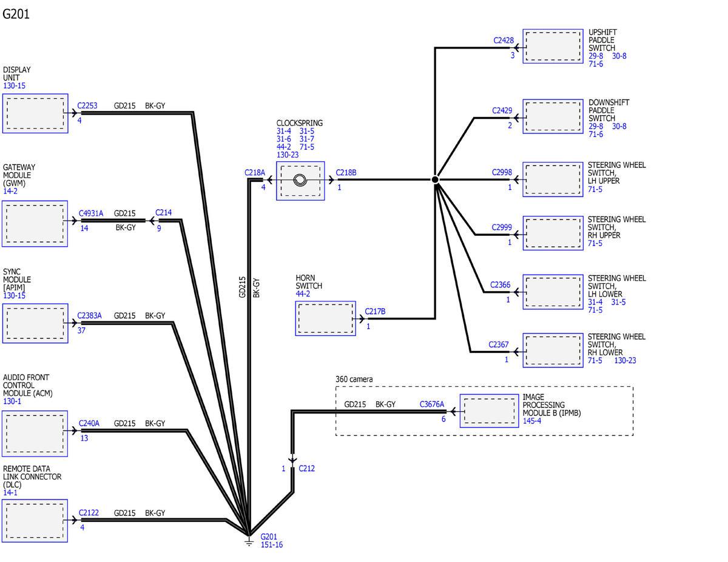Select the Horn Switch component box
This screenshot has width=728, height=562.
325,318
